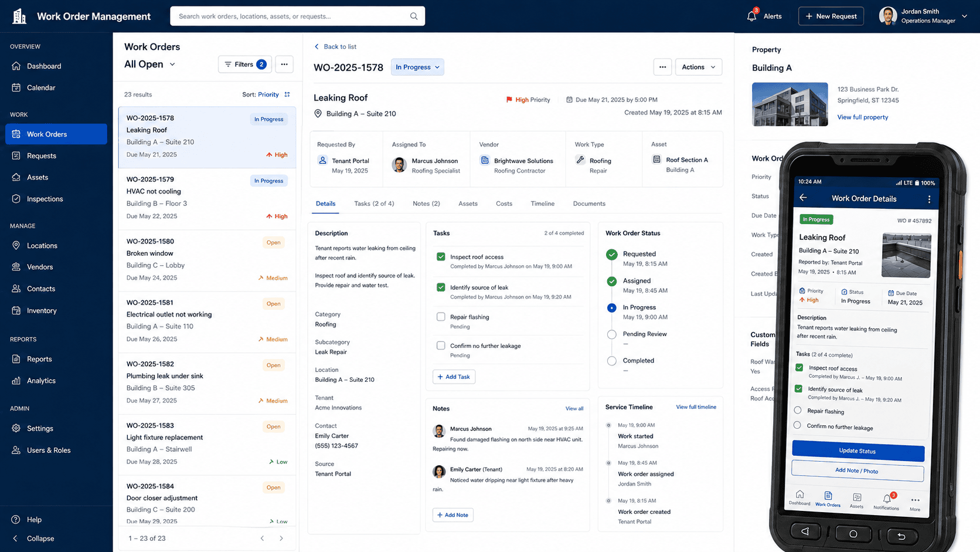The width and height of the screenshot is (980, 552).
Task: Open the Alerts bell icon
Action: 751,16
